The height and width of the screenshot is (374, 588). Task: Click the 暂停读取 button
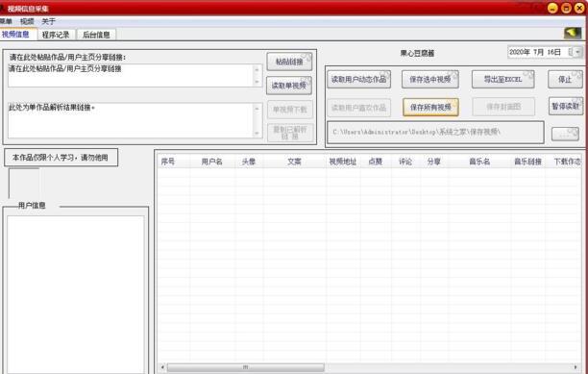point(566,106)
